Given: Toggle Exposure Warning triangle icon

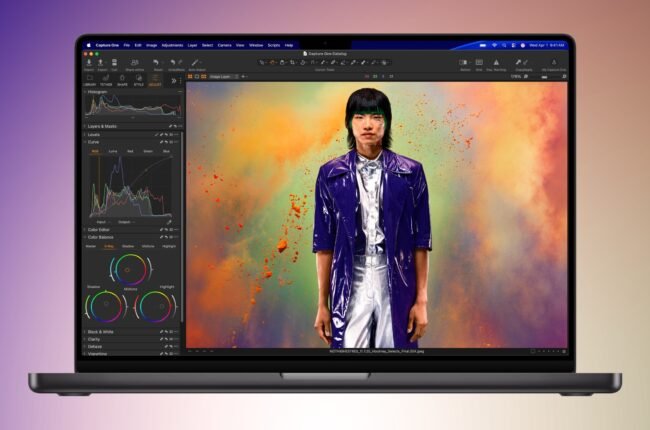Looking at the screenshot, I should coord(496,62).
